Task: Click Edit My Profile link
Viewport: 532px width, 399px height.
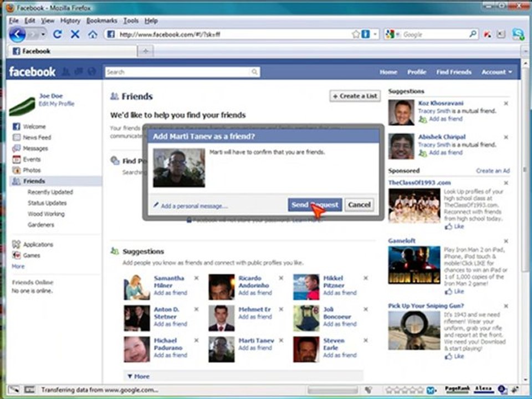Action: click(x=57, y=104)
